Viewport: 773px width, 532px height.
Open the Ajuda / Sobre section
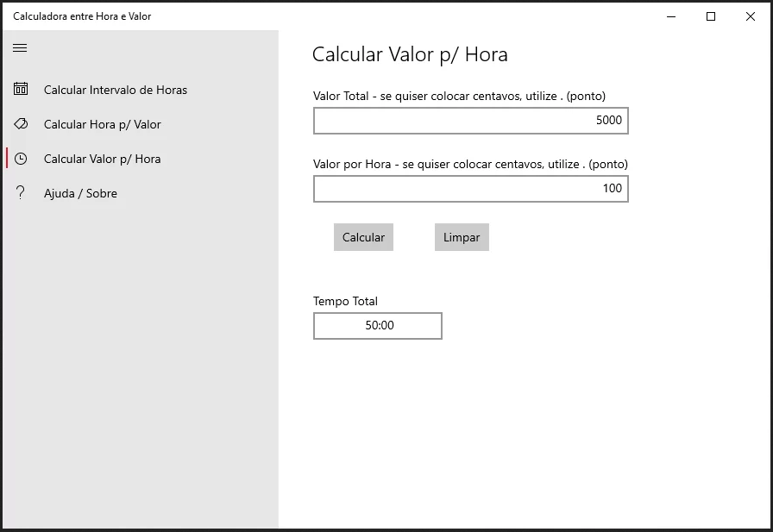pyautogui.click(x=80, y=193)
